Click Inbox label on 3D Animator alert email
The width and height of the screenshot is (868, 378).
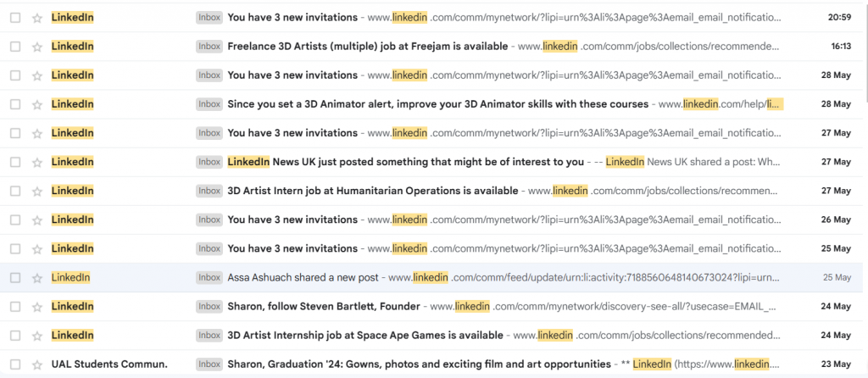209,104
